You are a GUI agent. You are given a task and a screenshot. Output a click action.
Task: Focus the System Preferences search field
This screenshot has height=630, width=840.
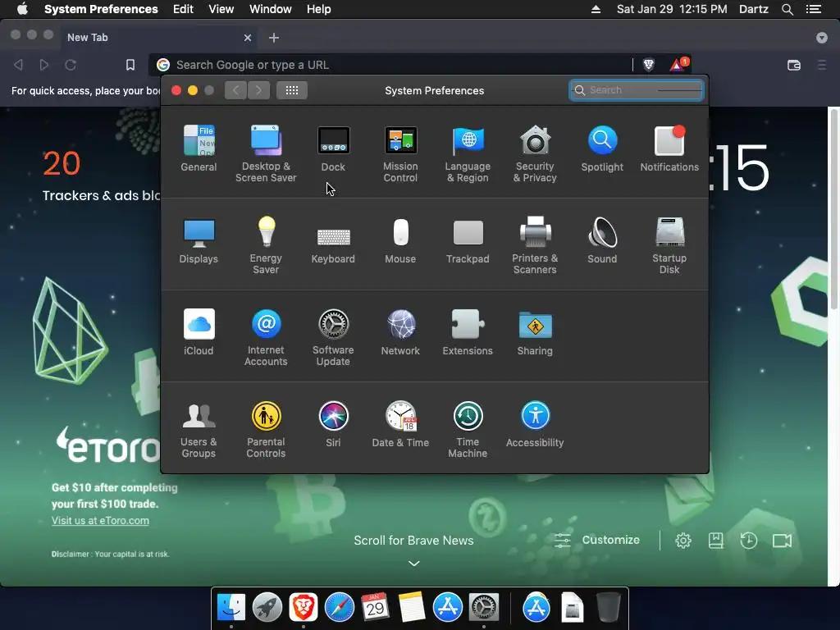[x=636, y=90]
